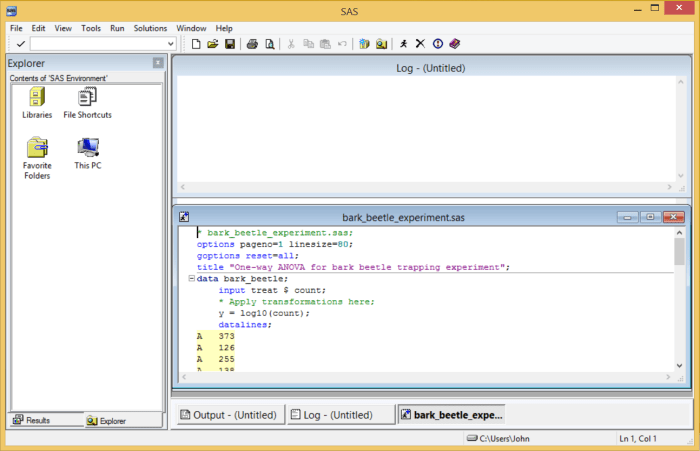This screenshot has height=451, width=700.
Task: Close the Explorer docked panel
Action: (x=157, y=63)
